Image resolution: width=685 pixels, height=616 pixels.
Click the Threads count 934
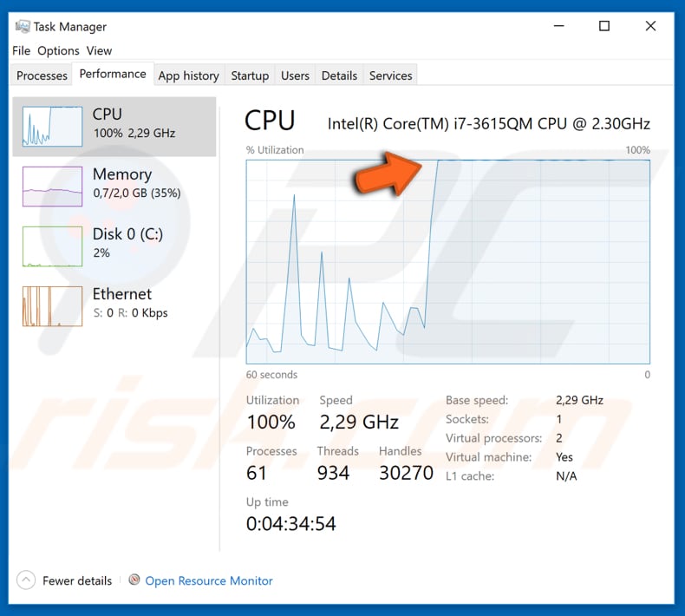[333, 473]
